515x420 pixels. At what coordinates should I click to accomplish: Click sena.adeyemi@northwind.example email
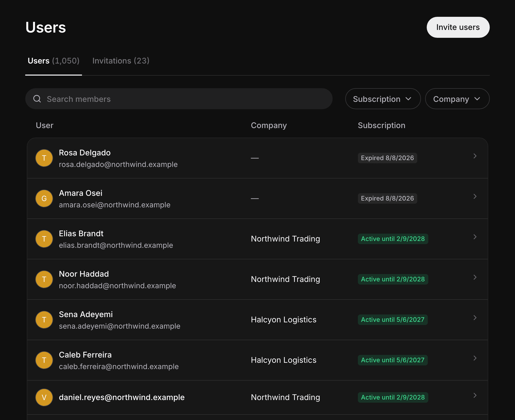[120, 326]
